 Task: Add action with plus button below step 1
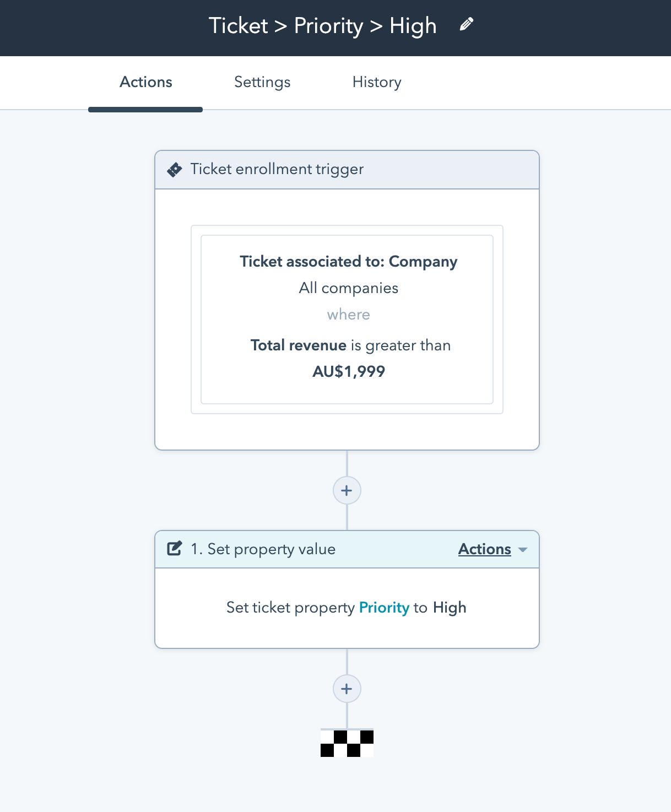(347, 689)
